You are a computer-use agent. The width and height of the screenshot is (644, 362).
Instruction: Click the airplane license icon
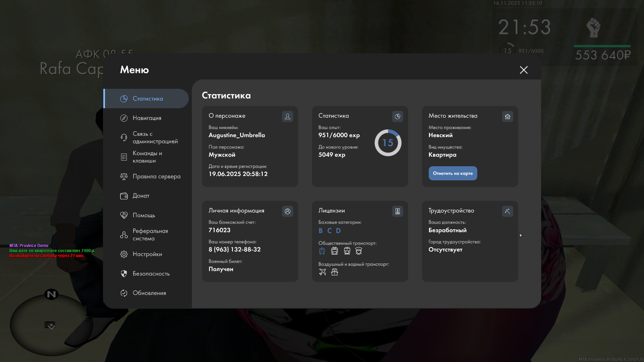click(x=322, y=272)
